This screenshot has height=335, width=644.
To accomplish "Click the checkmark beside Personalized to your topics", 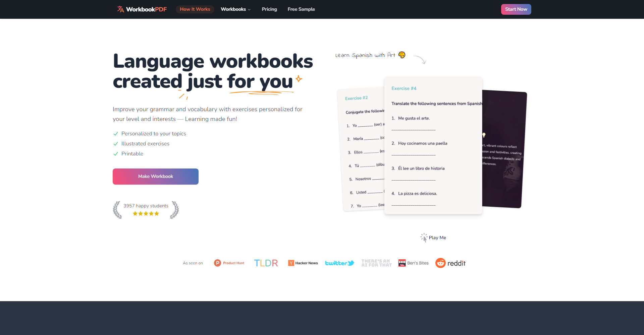I will (116, 134).
